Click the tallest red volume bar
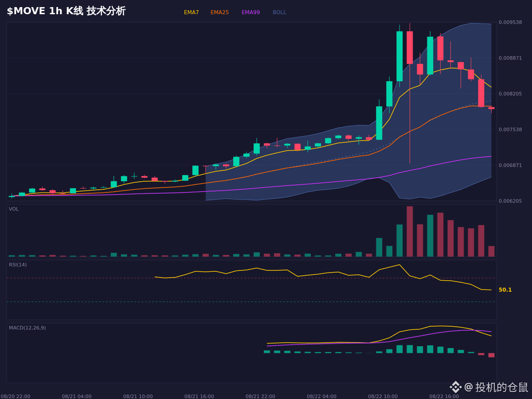532x399 pixels. (410, 231)
